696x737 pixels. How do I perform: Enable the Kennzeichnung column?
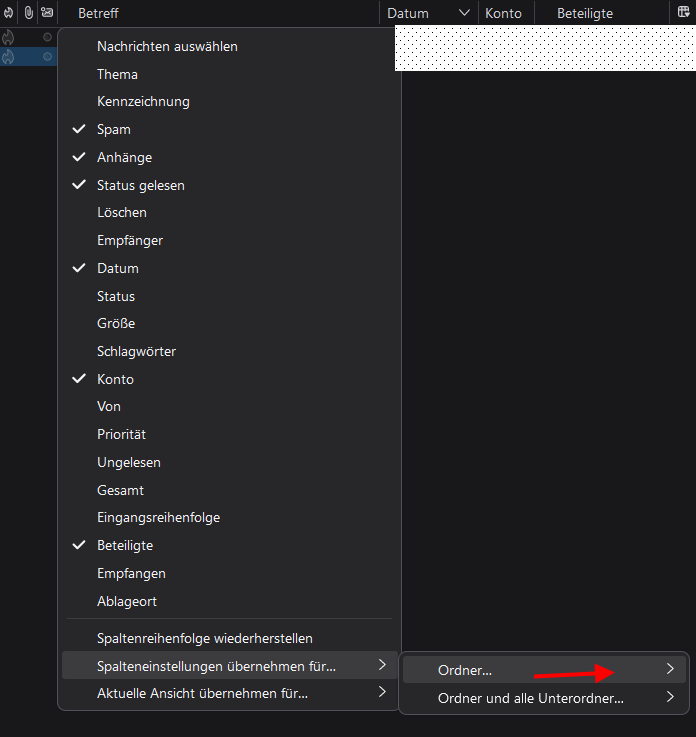coord(229,102)
